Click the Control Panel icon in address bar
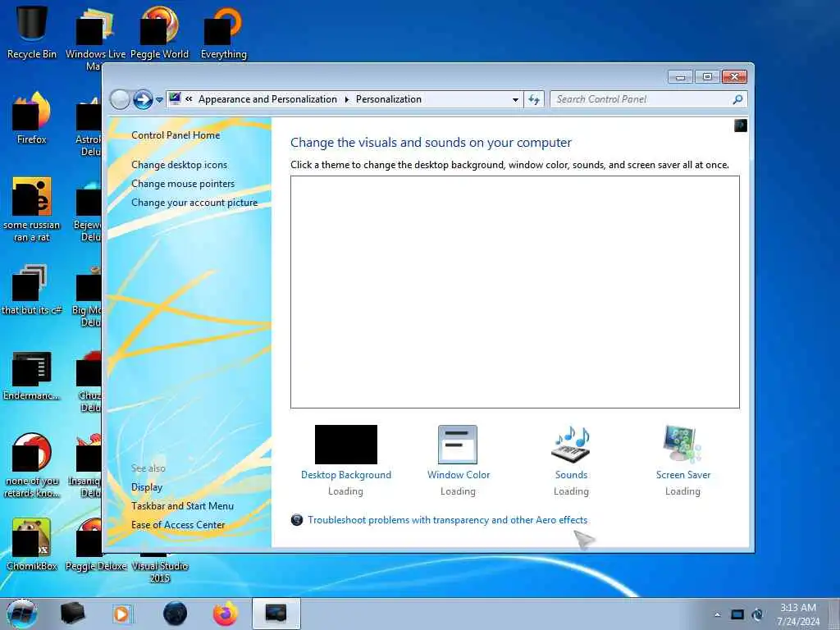Viewport: 840px width, 630px height. point(175,98)
